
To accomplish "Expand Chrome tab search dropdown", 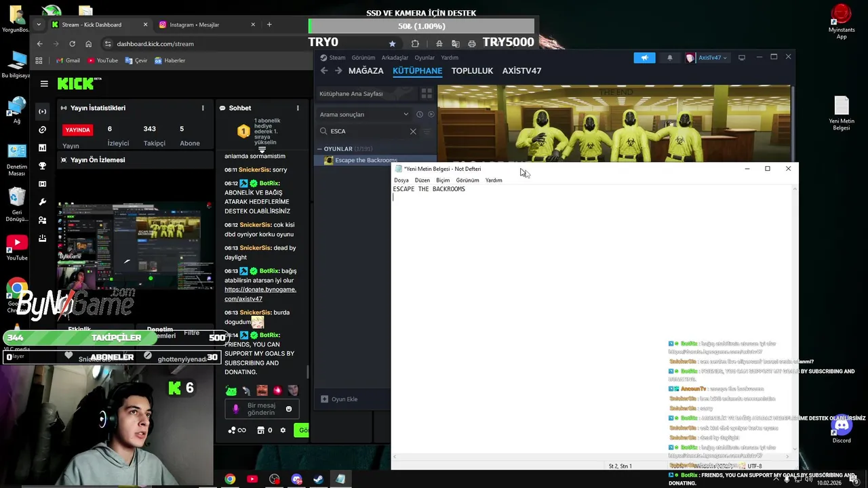I will 39,24.
